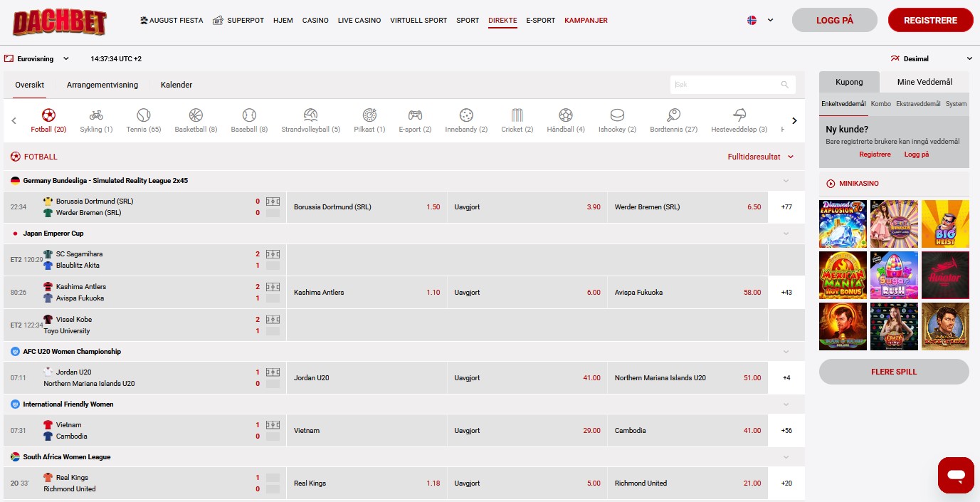Open the Eurovisning view dropdown
Image resolution: width=980 pixels, height=502 pixels.
pyautogui.click(x=37, y=59)
